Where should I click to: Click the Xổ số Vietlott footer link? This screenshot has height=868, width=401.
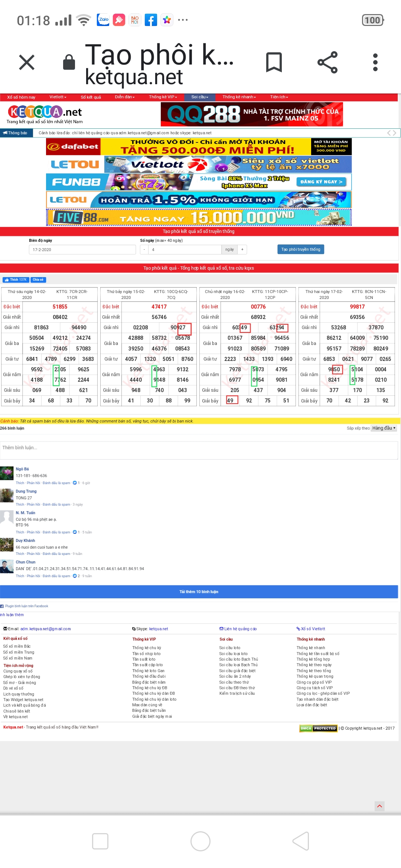(x=311, y=629)
